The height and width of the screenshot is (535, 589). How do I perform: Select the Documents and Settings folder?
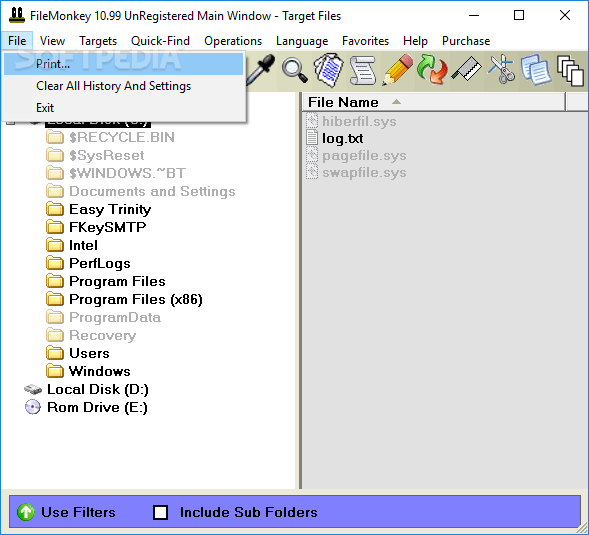pyautogui.click(x=152, y=191)
